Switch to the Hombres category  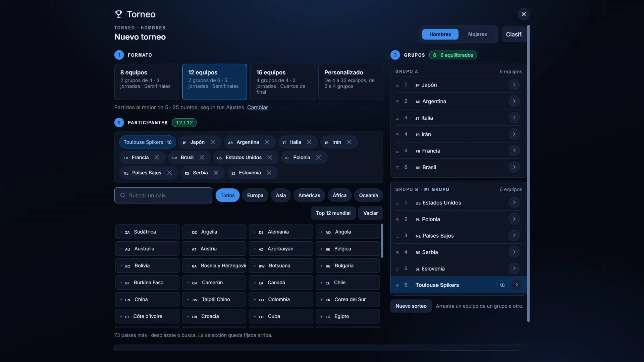click(440, 34)
